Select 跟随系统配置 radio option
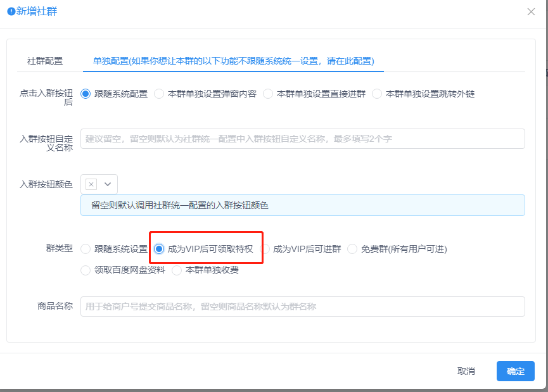Screen dimensions: 548x392 tap(86, 94)
